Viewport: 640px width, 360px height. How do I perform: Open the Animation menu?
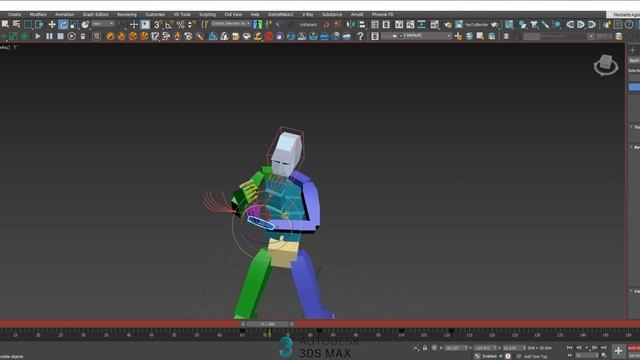(x=64, y=14)
